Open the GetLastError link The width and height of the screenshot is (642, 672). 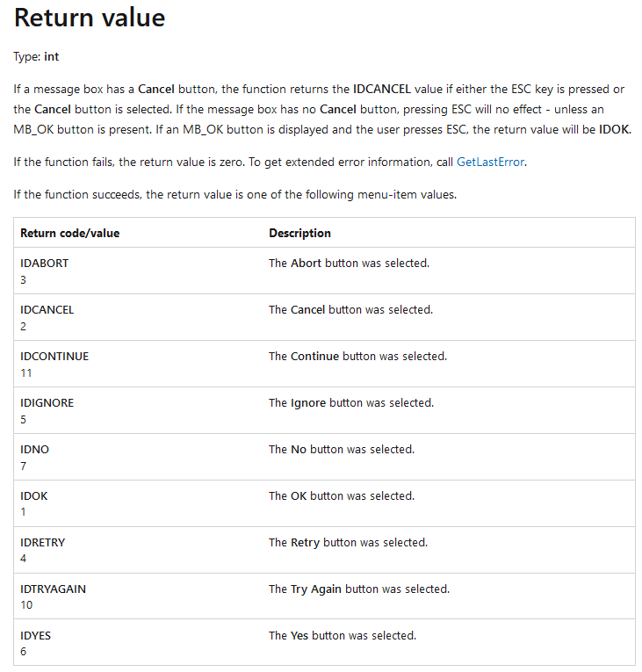pyautogui.click(x=490, y=162)
